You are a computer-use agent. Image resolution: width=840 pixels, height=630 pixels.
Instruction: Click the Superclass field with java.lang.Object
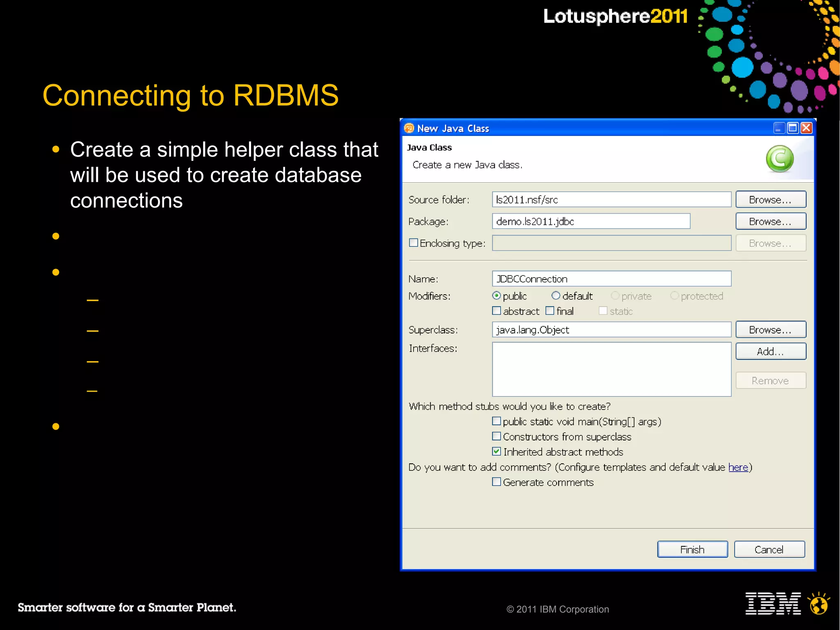[612, 330]
